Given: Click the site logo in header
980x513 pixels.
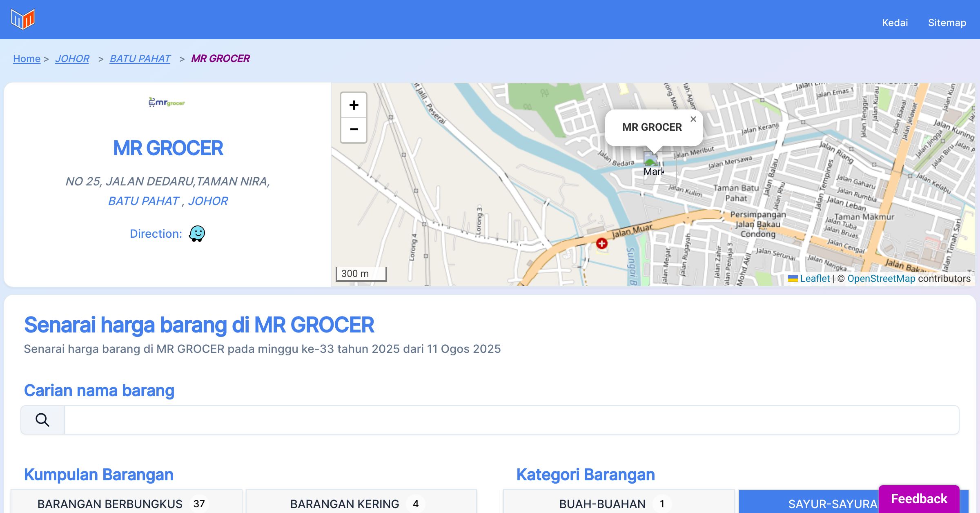Looking at the screenshot, I should (23, 19).
